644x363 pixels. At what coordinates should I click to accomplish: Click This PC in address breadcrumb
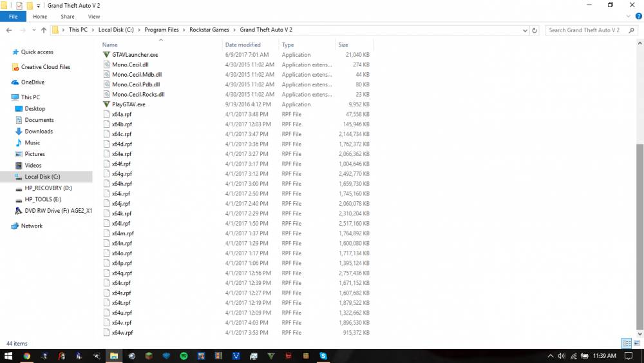pyautogui.click(x=78, y=30)
